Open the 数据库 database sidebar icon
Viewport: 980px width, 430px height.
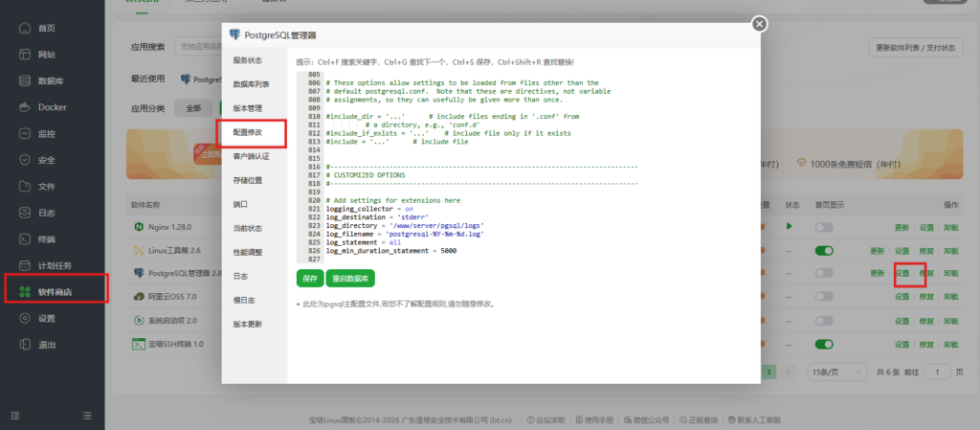tap(24, 81)
